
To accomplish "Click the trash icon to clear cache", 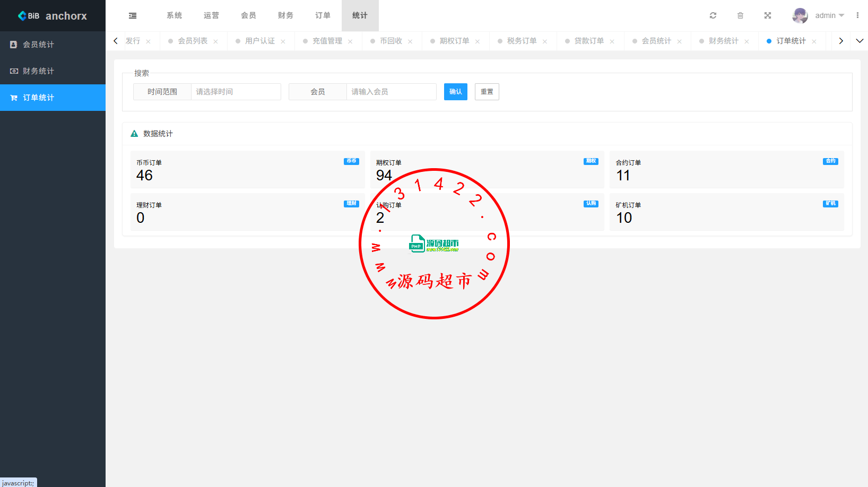I will [741, 15].
